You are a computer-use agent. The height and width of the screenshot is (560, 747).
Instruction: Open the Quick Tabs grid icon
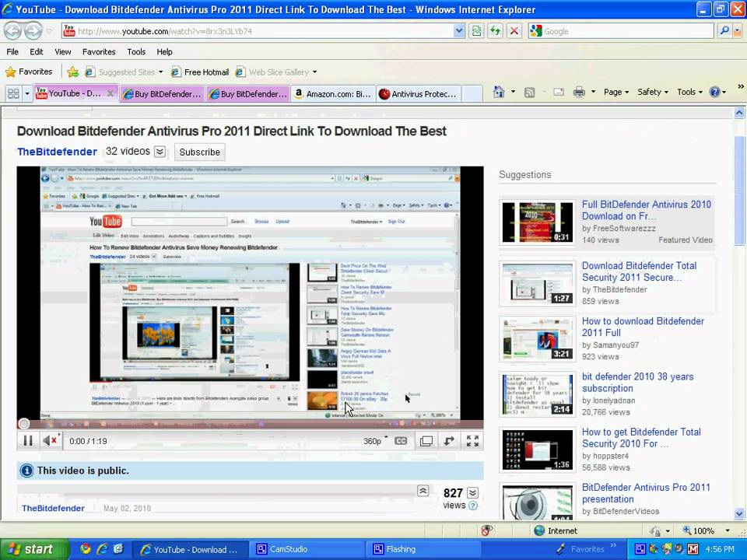coord(13,93)
